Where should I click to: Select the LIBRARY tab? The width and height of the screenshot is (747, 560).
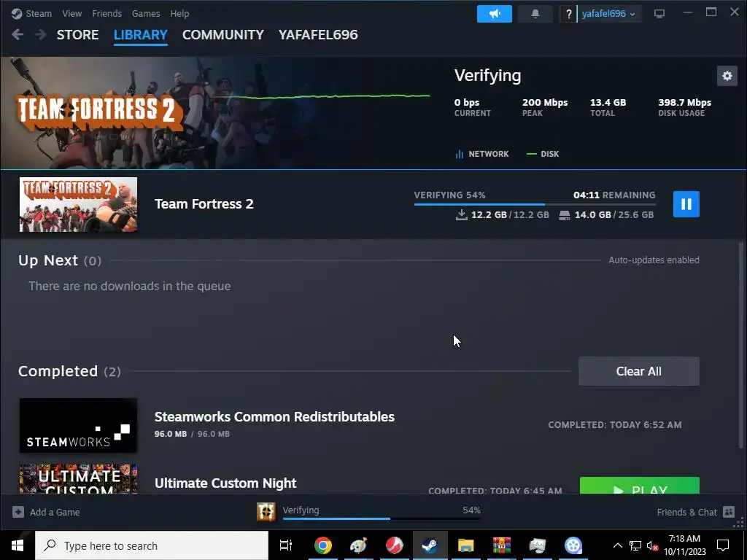point(141,35)
